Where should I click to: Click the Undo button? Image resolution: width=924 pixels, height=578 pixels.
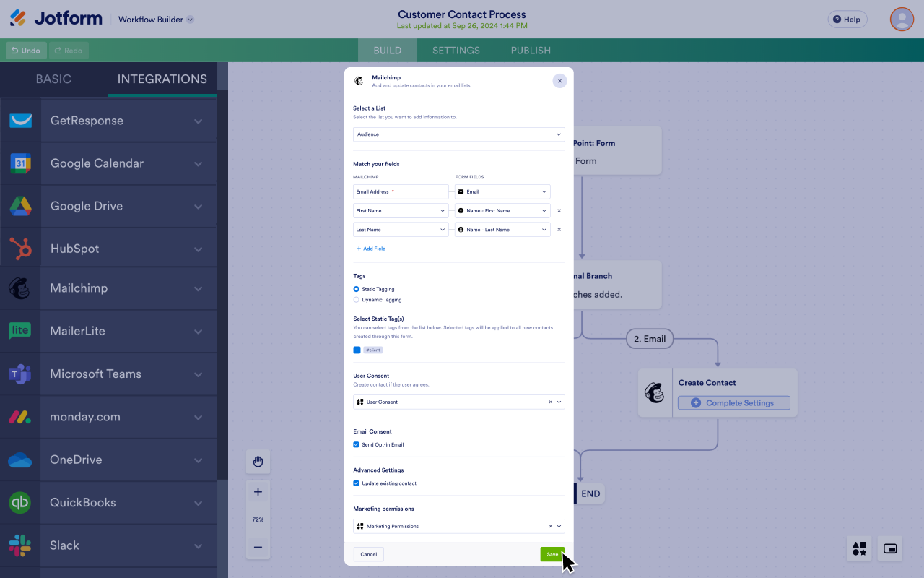pyautogui.click(x=26, y=51)
